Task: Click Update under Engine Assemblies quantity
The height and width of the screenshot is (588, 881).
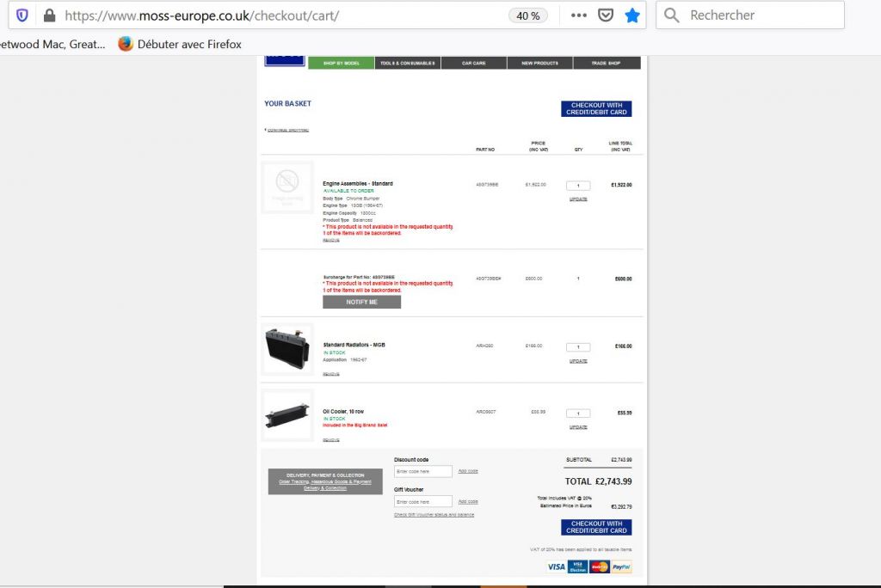Action: click(x=578, y=199)
